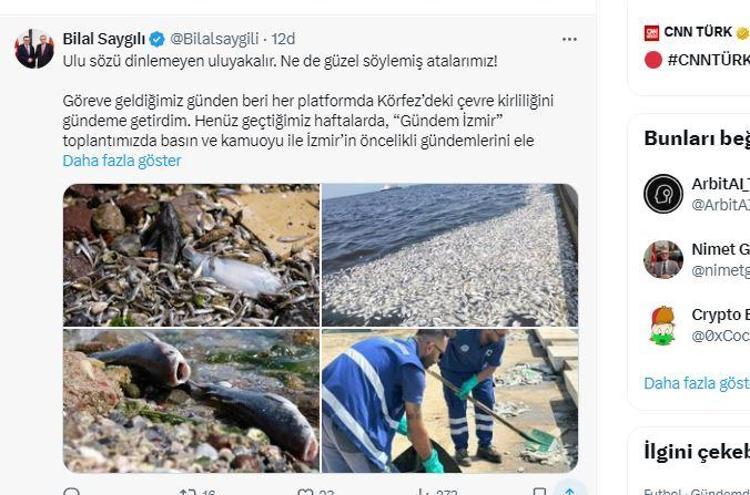Open the @Bilalsaygili handle link
Screen dimensions: 750x495
point(215,39)
